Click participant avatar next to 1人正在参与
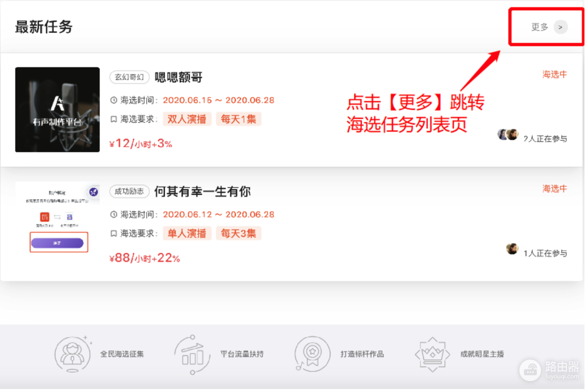 [513, 249]
